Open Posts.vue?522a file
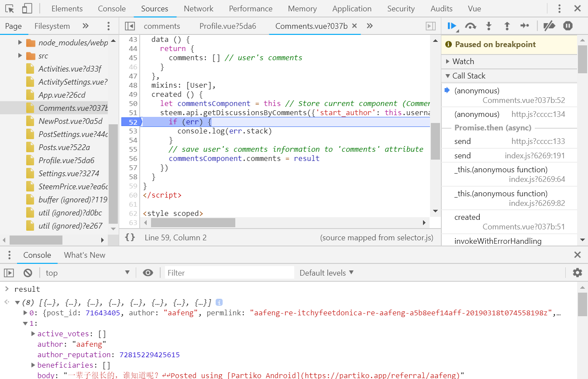Viewport: 588px width, 379px height. point(64,147)
